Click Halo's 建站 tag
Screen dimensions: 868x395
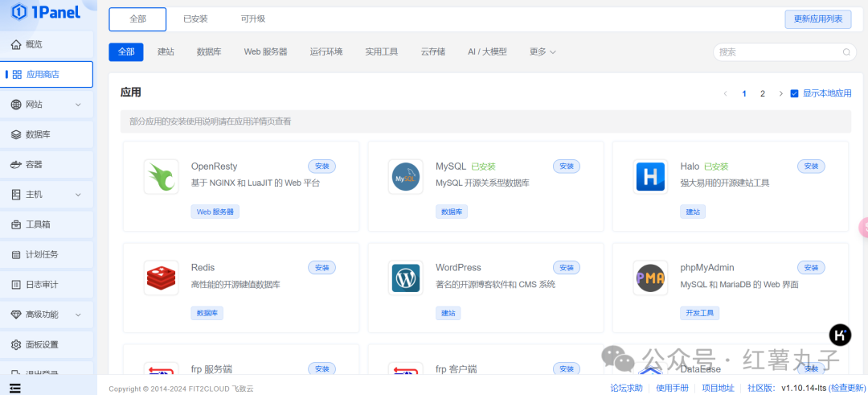693,212
